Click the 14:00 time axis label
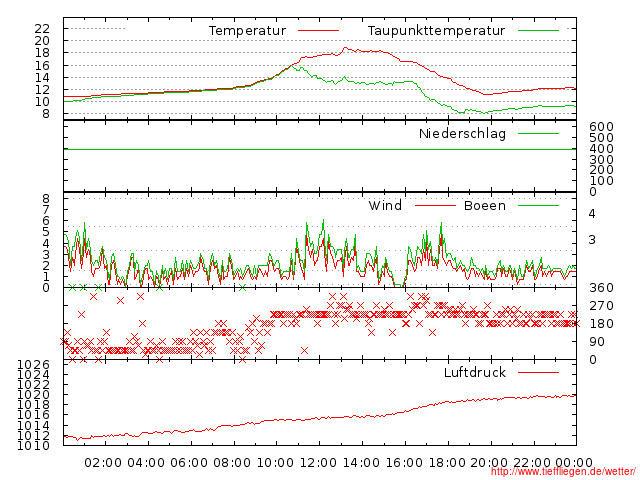This screenshot has height=480, width=640. 361,463
